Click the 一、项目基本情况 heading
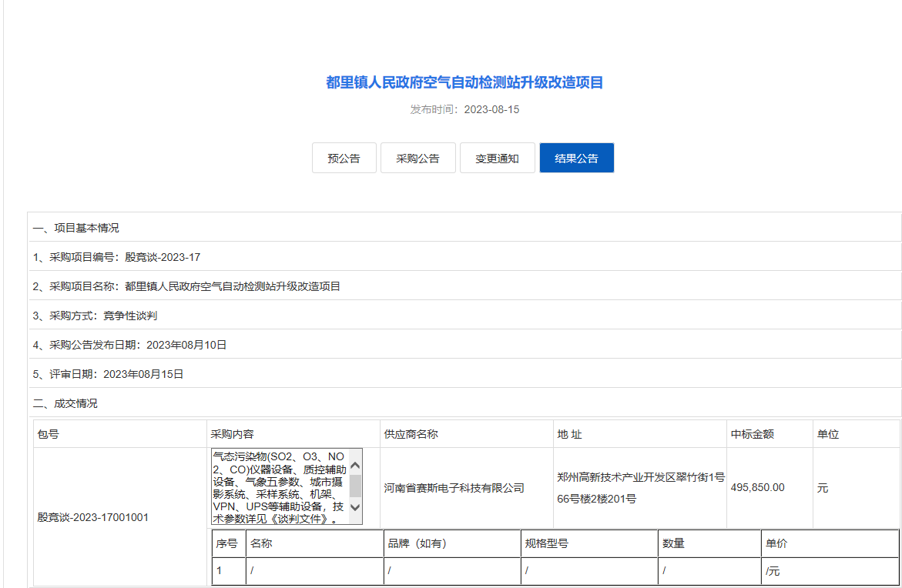This screenshot has height=588, width=902. (76, 228)
